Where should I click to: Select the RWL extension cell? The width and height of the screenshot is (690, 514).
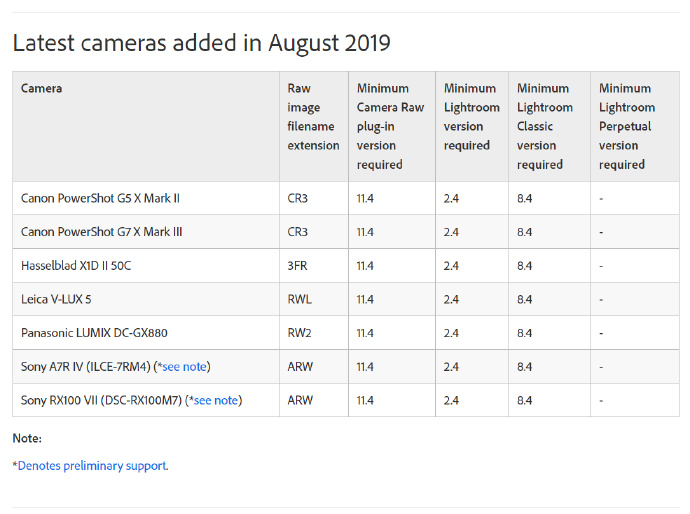click(299, 299)
